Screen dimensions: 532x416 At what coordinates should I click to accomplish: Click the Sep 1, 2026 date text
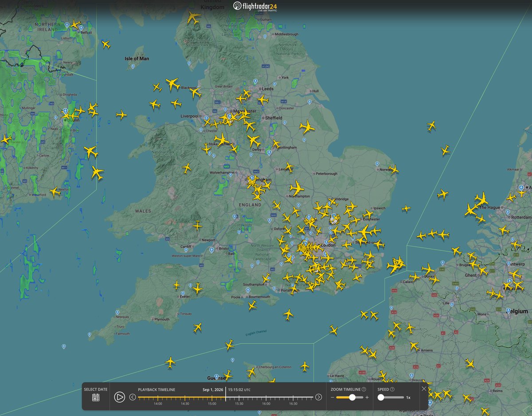[x=214, y=389]
